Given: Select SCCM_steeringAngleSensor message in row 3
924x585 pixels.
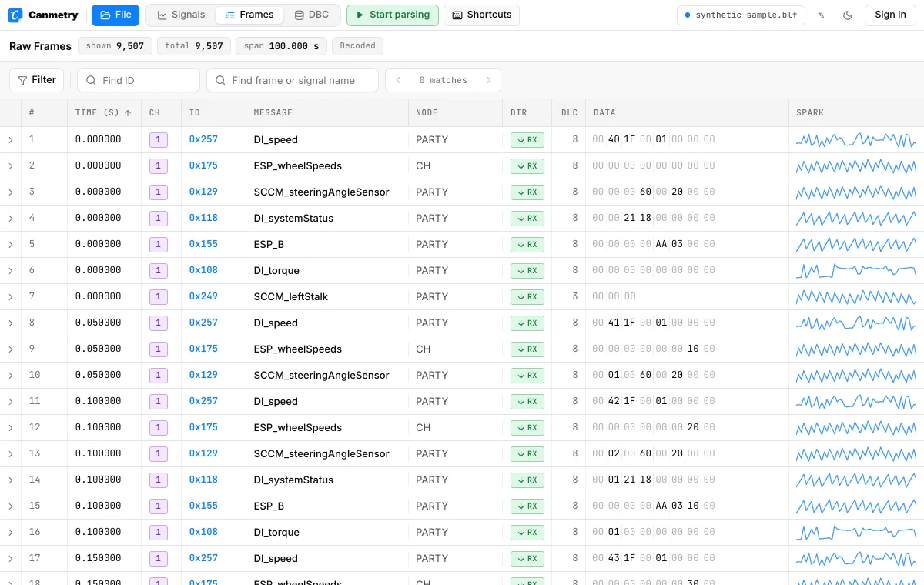Looking at the screenshot, I should [x=322, y=192].
